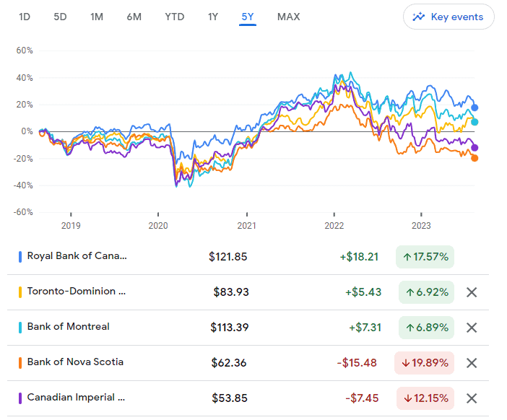Select the 5D time range tab

60,17
